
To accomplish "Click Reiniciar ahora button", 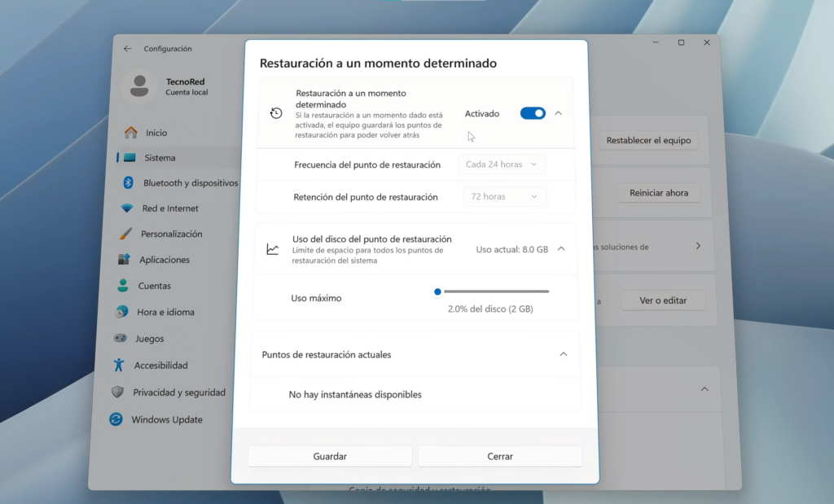I will click(x=659, y=193).
